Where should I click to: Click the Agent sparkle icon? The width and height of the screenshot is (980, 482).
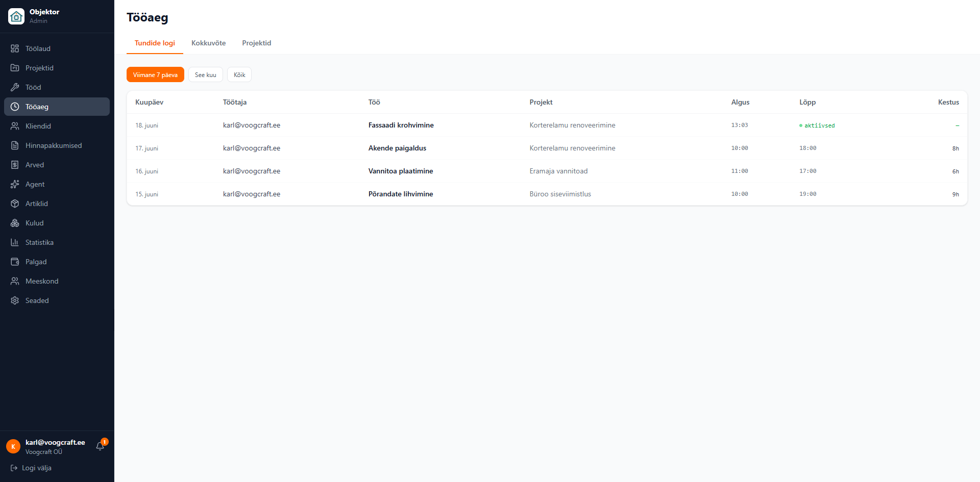pos(15,184)
